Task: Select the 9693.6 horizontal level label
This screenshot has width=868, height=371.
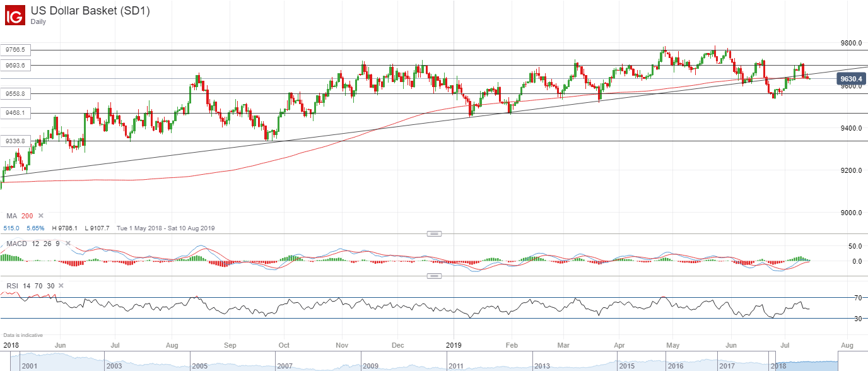Action: pyautogui.click(x=15, y=65)
